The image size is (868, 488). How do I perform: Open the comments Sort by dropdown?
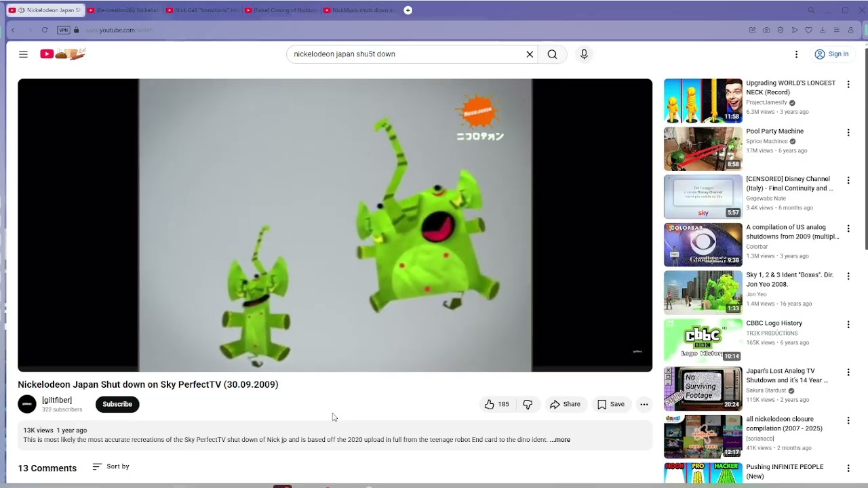pyautogui.click(x=111, y=467)
